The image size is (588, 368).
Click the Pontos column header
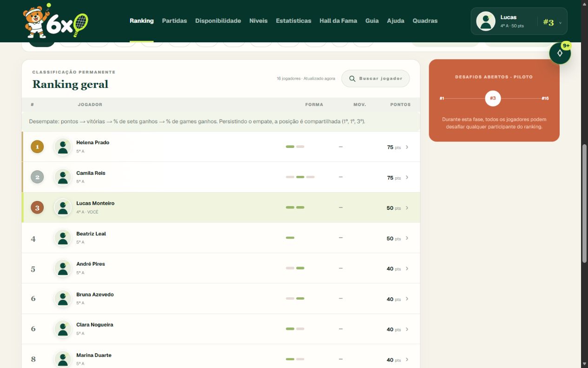pyautogui.click(x=400, y=105)
